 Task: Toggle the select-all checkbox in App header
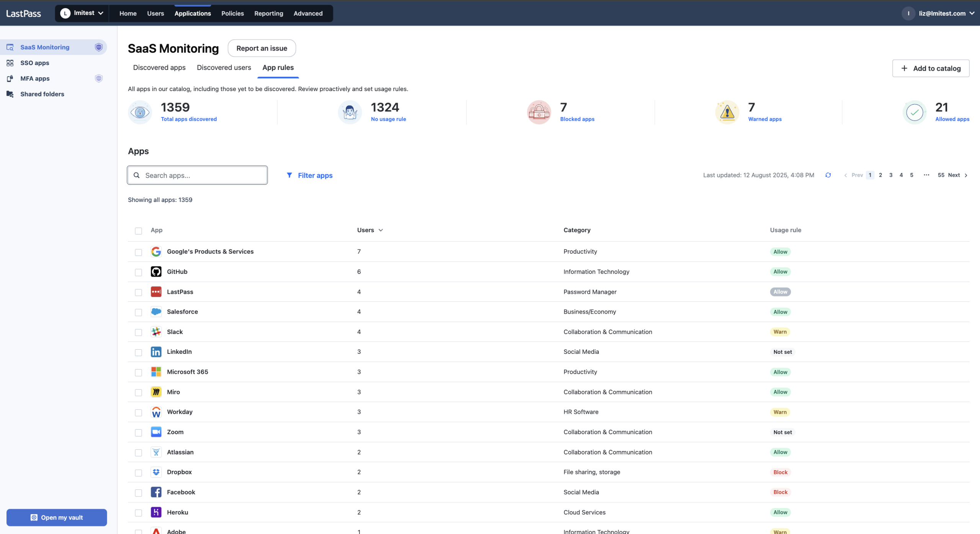[x=138, y=231]
